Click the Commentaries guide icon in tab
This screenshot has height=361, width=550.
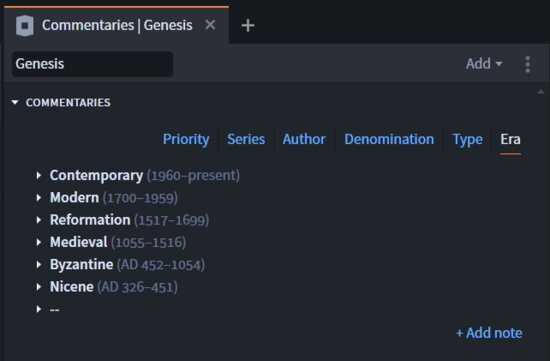click(x=25, y=26)
